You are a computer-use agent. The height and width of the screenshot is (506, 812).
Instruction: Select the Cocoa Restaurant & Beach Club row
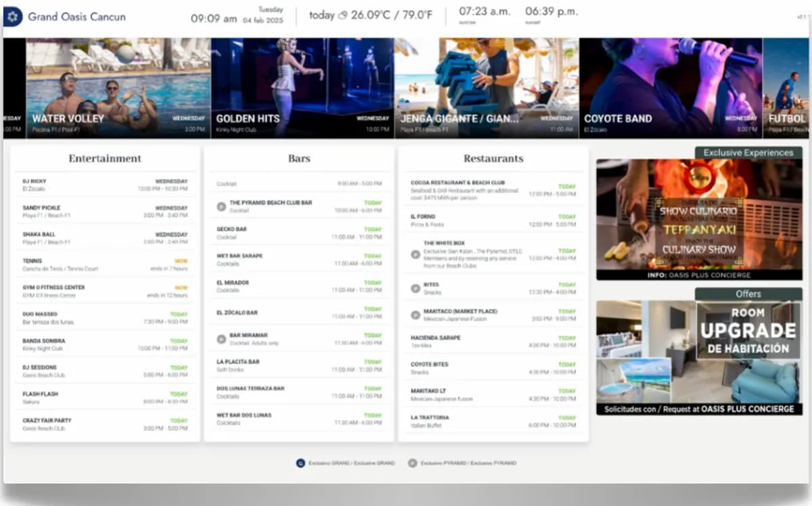pos(493,189)
